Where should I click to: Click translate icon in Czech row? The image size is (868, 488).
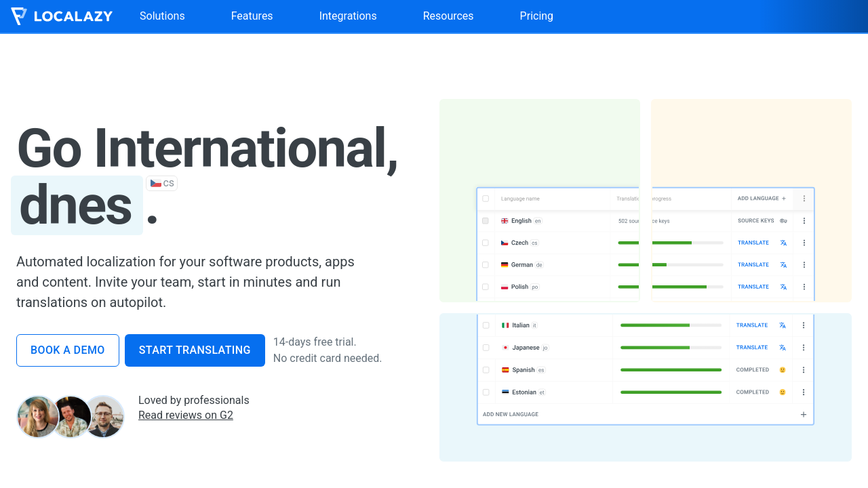pos(783,243)
